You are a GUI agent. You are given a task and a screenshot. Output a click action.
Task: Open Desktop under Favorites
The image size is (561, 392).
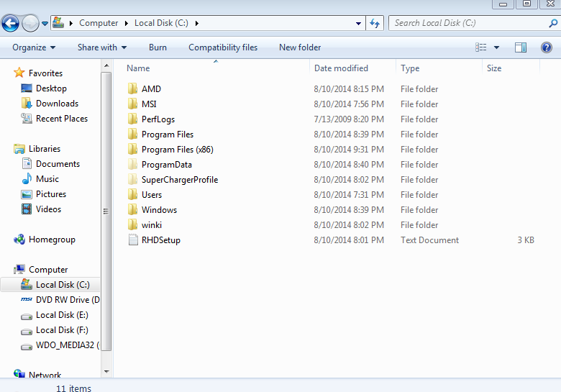(x=51, y=88)
